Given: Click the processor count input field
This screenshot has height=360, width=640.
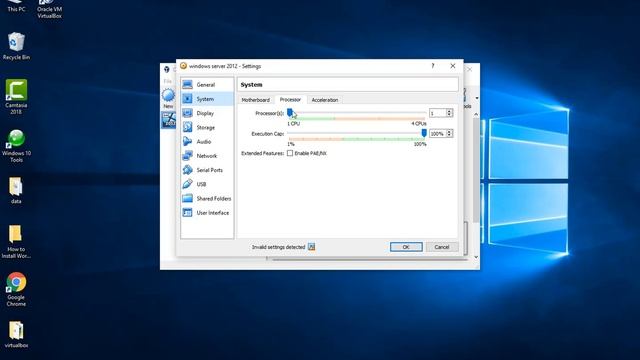Looking at the screenshot, I should pyautogui.click(x=437, y=113).
